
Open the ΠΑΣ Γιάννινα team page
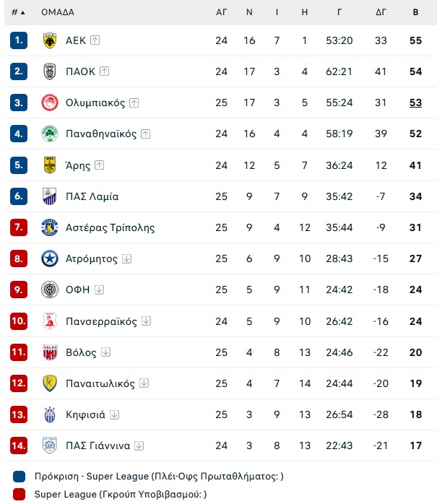point(98,446)
